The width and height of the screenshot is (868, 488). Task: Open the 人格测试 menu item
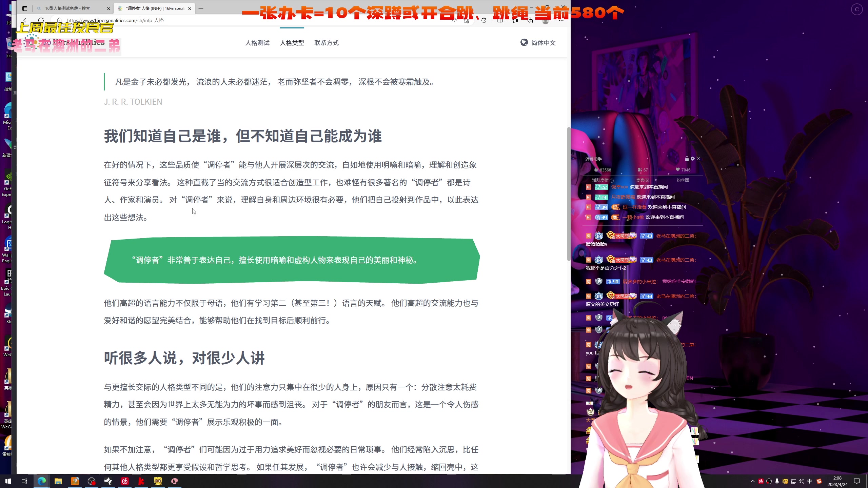coord(257,43)
